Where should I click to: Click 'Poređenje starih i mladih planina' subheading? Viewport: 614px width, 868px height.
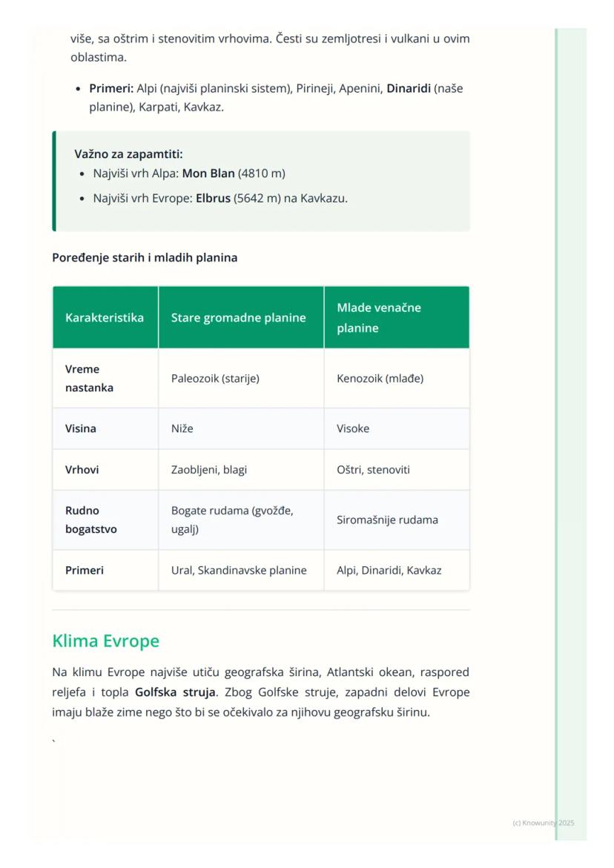click(x=145, y=258)
